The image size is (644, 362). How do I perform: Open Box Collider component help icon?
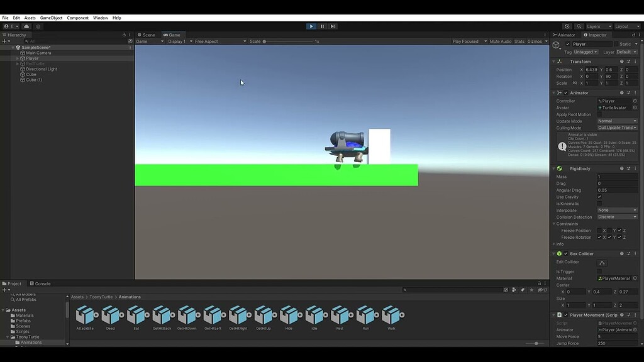click(x=621, y=253)
